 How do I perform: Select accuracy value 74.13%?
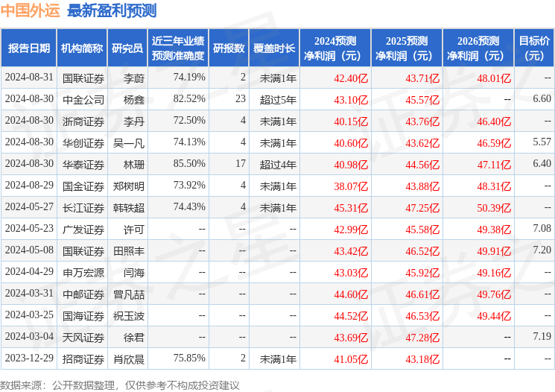tap(189, 142)
